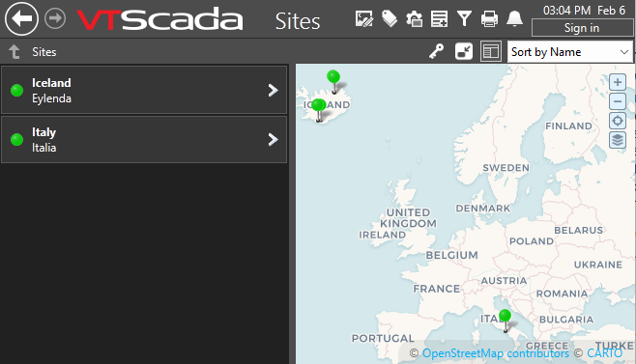Click the forward navigation arrow

[x=55, y=18]
